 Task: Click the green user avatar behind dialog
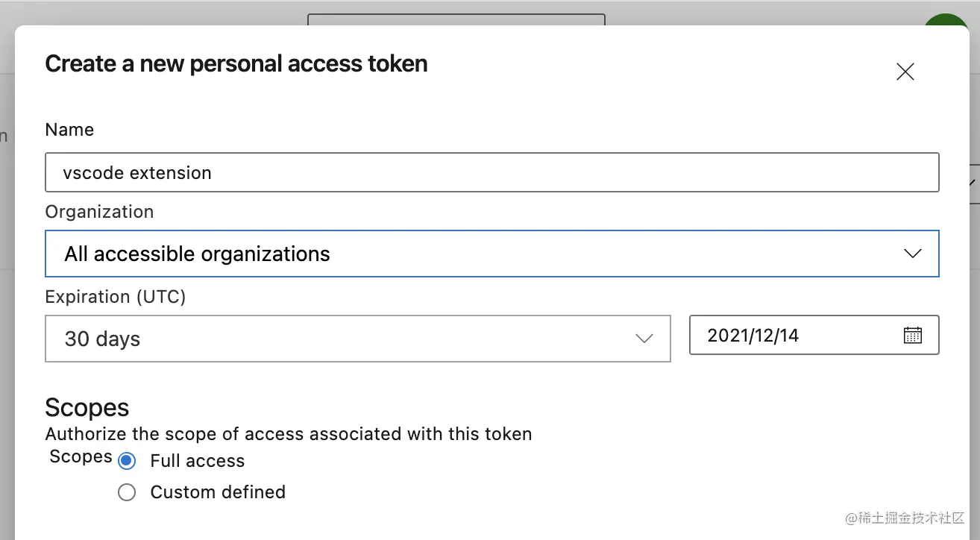(946, 20)
